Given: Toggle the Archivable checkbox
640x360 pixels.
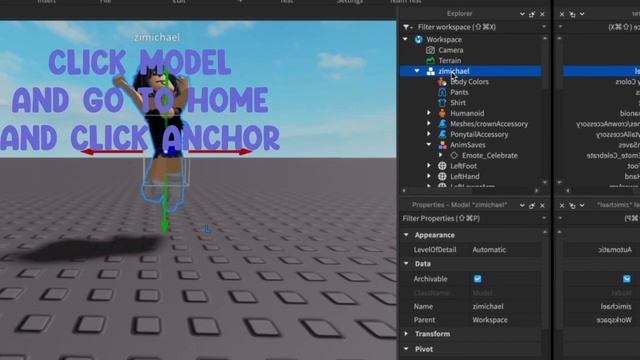Looking at the screenshot, I should [478, 279].
